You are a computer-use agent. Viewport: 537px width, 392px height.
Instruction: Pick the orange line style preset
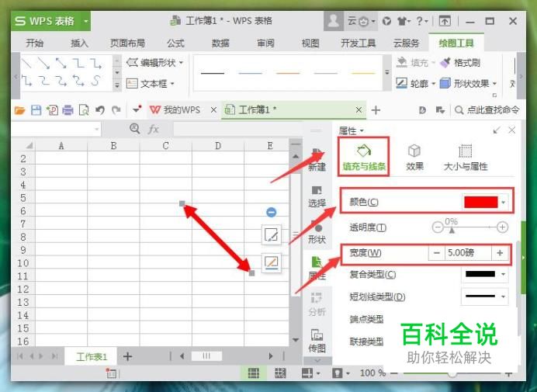coord(288,73)
